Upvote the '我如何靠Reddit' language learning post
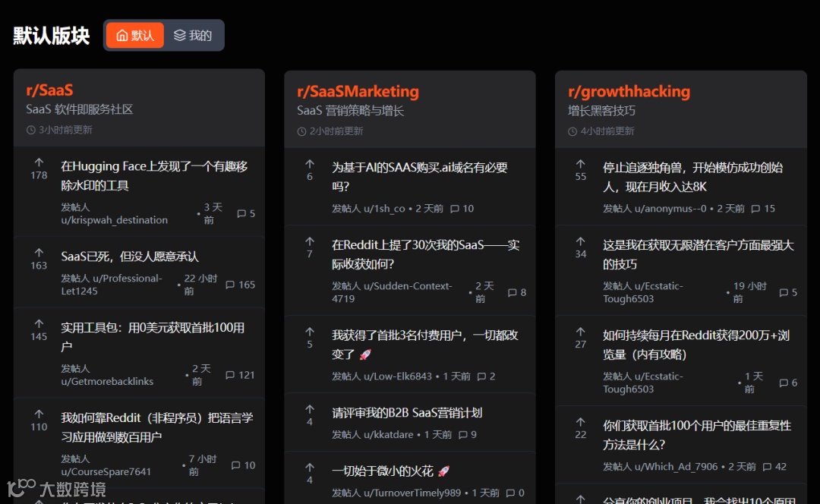Image resolution: width=820 pixels, height=504 pixels. click(x=39, y=414)
